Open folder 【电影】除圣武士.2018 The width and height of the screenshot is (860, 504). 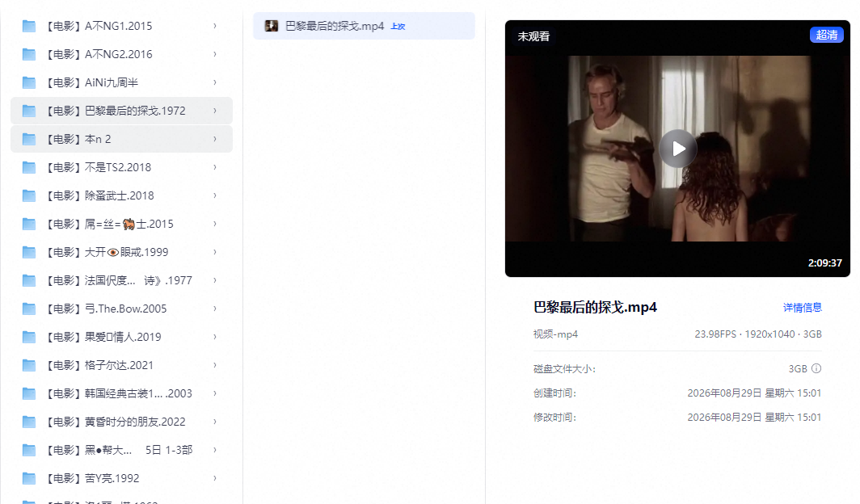(122, 195)
